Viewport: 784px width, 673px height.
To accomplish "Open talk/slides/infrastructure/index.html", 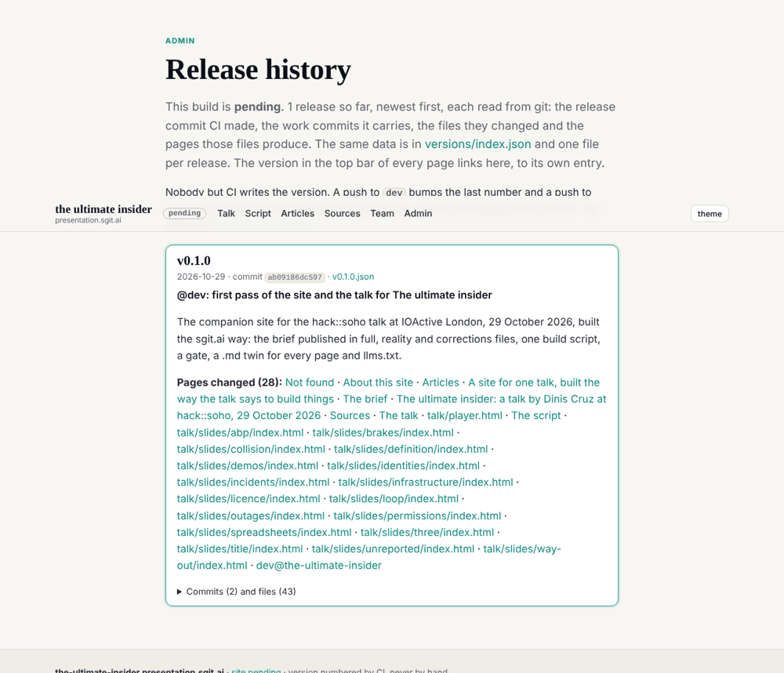I will click(x=426, y=482).
